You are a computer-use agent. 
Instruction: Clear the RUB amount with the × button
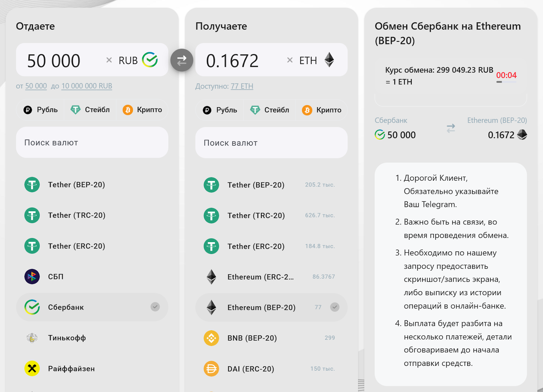click(x=109, y=60)
